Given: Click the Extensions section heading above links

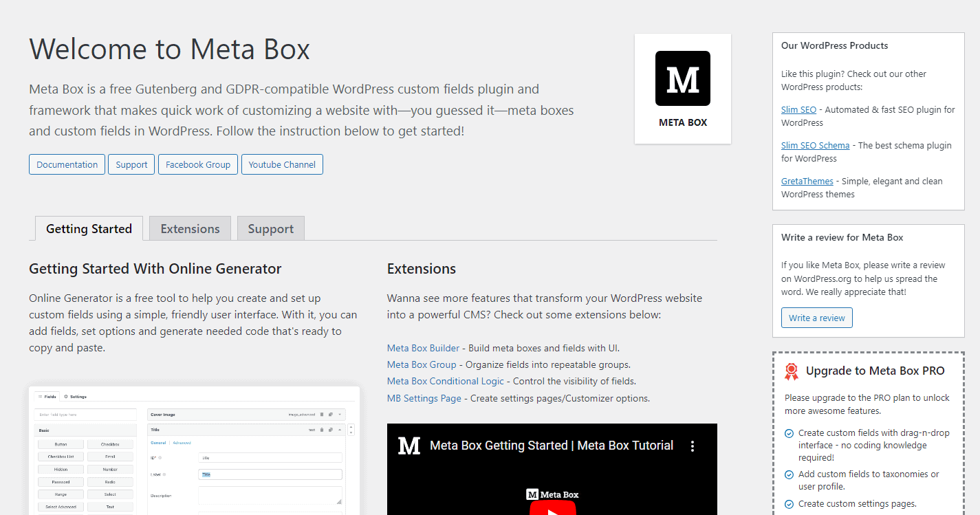Looking at the screenshot, I should pyautogui.click(x=422, y=269).
